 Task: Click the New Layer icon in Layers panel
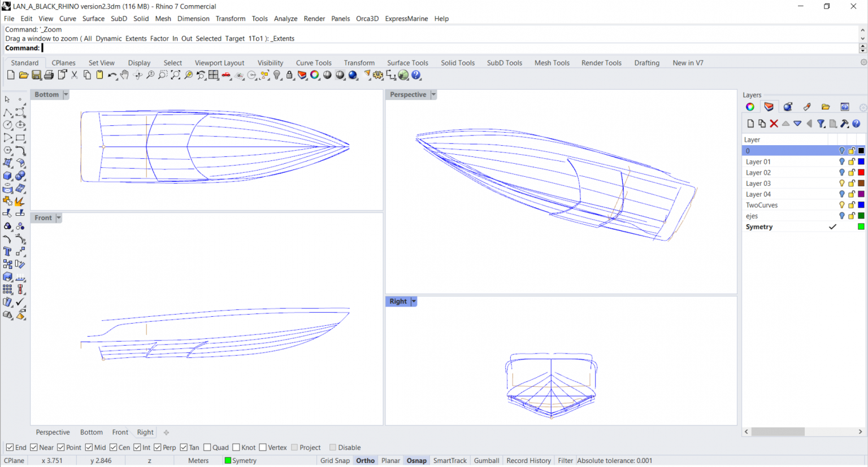(750, 124)
